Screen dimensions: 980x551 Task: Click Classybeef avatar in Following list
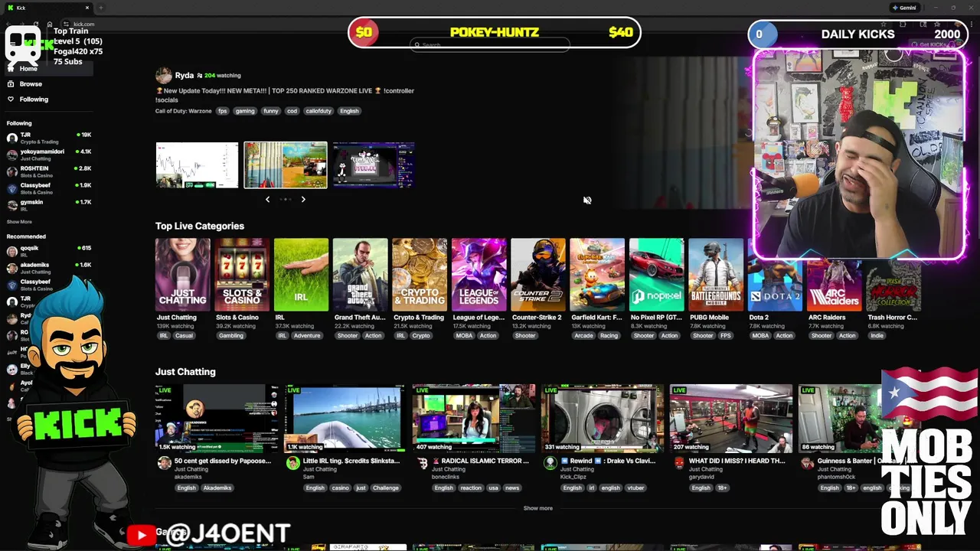tap(11, 188)
